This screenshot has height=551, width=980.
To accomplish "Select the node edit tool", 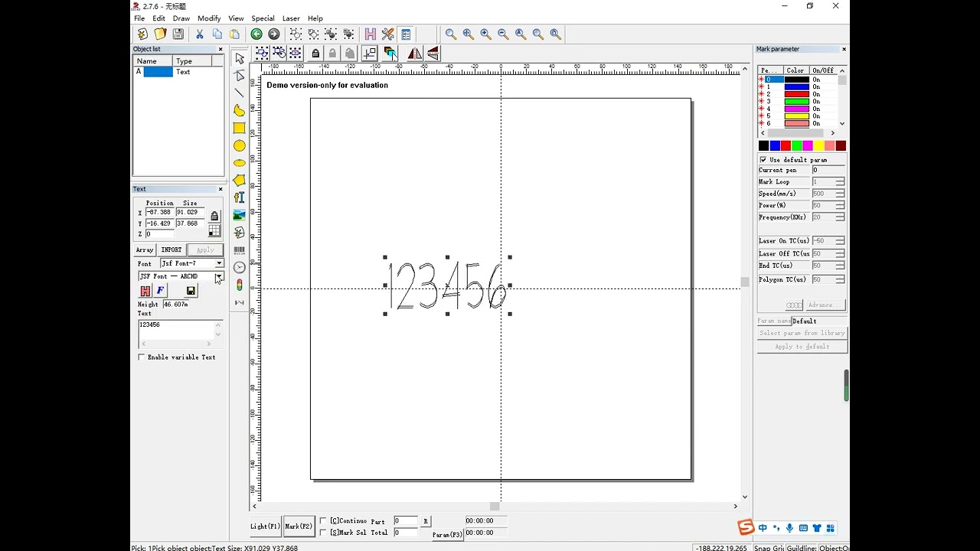I will [240, 76].
